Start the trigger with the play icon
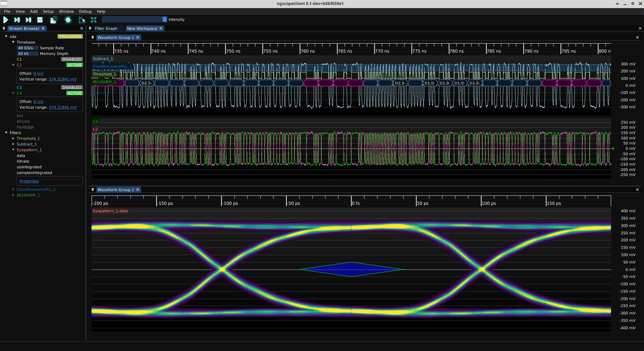Viewport: 644px width, 351px height. coord(6,20)
